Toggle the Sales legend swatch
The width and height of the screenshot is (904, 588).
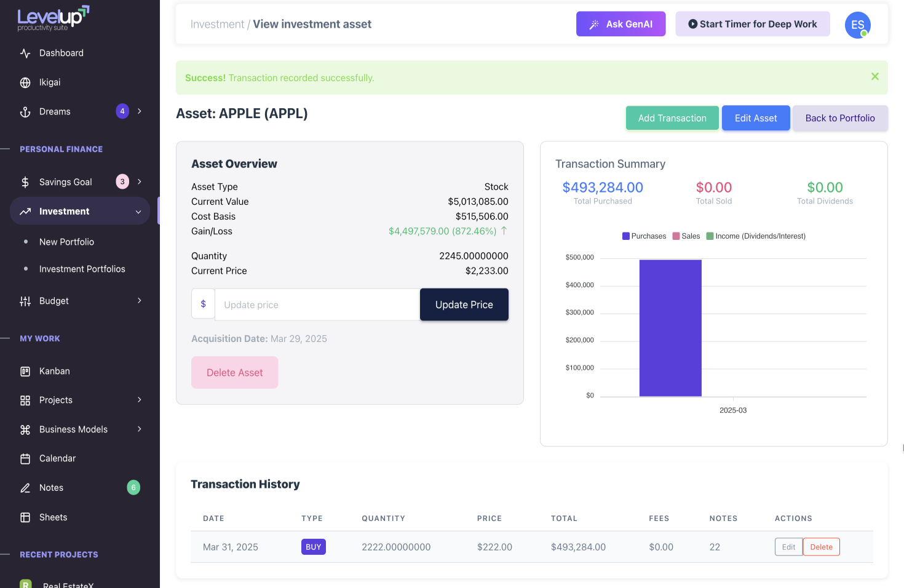pos(676,236)
